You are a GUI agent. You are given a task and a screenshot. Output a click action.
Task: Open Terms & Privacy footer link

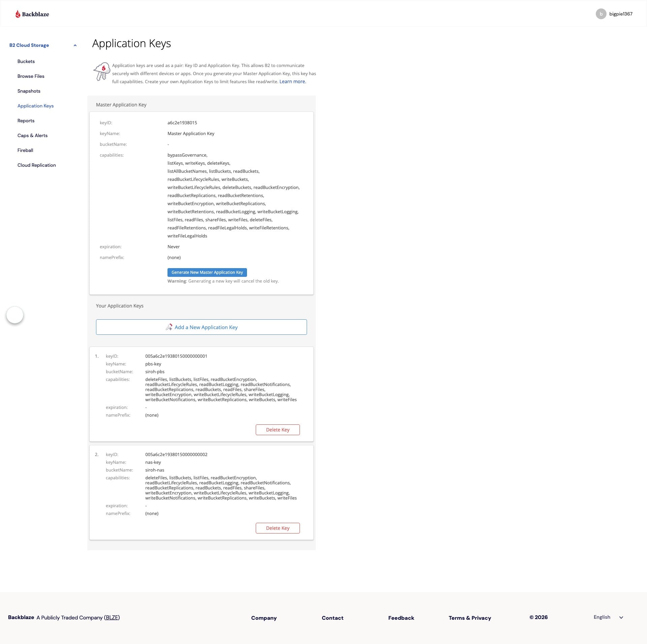[469, 618]
